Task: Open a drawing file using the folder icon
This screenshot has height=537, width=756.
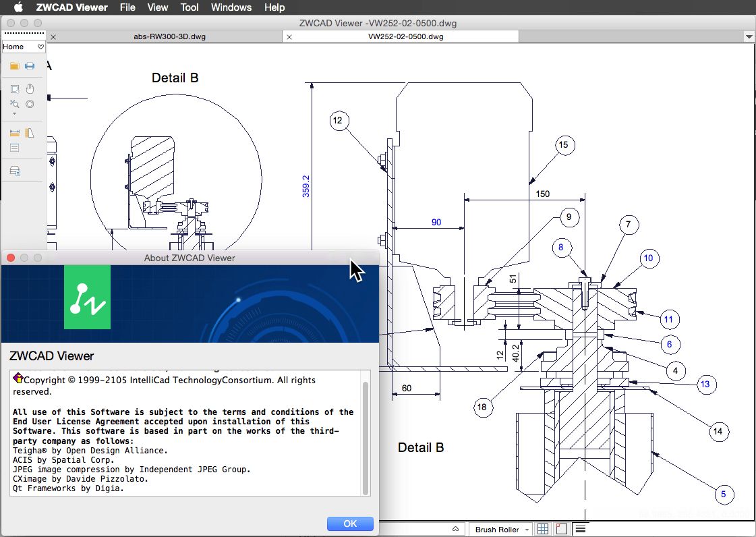Action: point(14,66)
